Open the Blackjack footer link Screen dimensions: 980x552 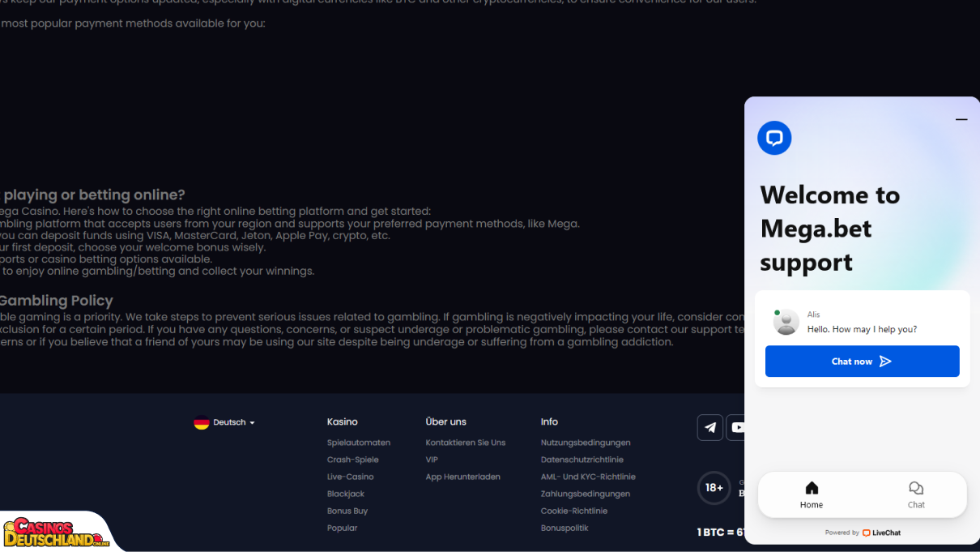click(346, 494)
